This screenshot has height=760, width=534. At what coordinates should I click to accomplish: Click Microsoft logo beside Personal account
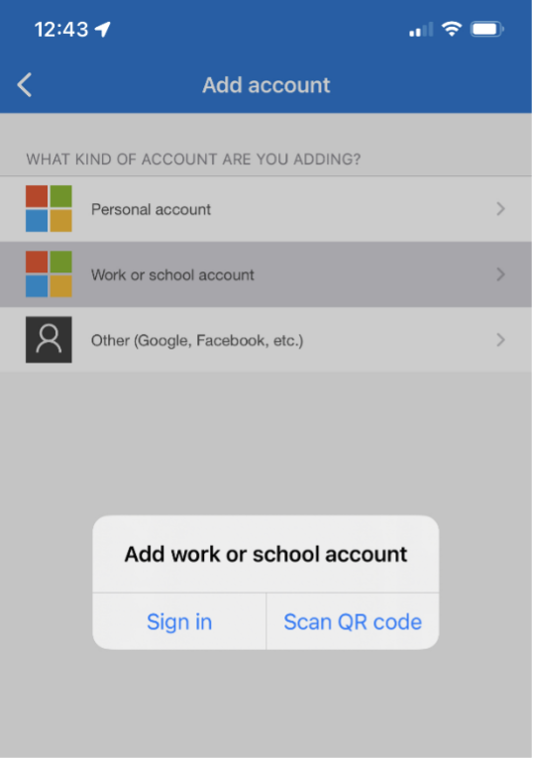(49, 208)
